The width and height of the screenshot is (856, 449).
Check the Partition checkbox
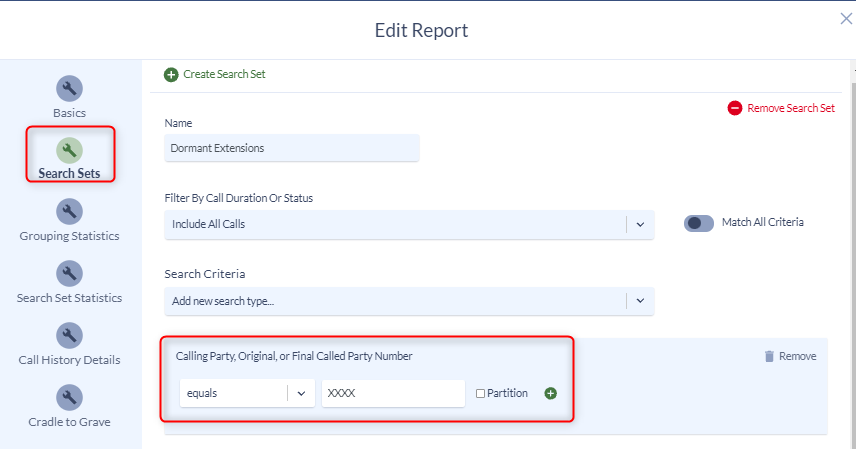[480, 393]
